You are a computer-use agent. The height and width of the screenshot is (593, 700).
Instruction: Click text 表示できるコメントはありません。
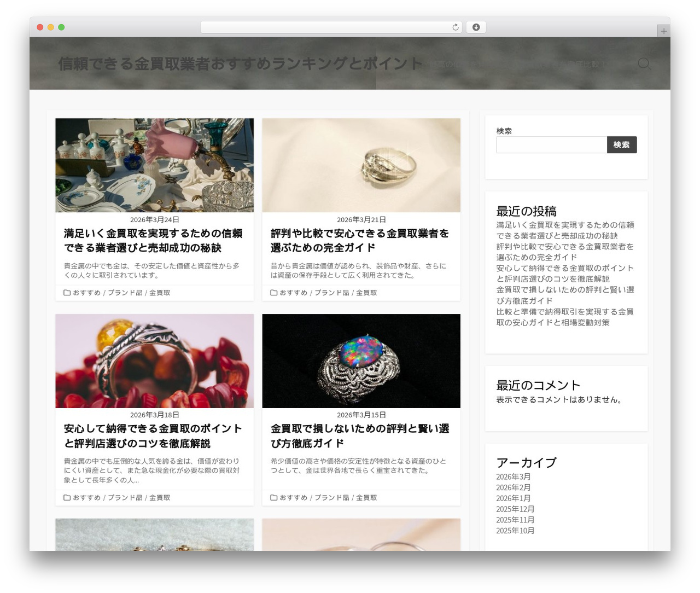pos(560,400)
